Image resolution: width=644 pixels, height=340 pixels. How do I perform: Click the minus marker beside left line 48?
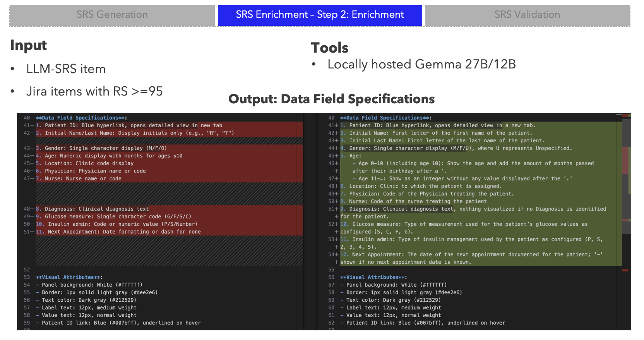(33, 209)
